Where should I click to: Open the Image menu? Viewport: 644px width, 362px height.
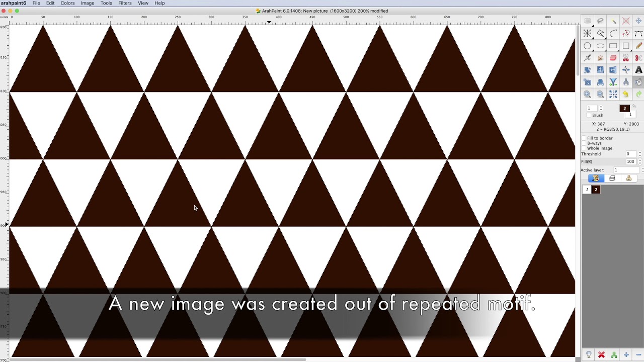pos(88,3)
